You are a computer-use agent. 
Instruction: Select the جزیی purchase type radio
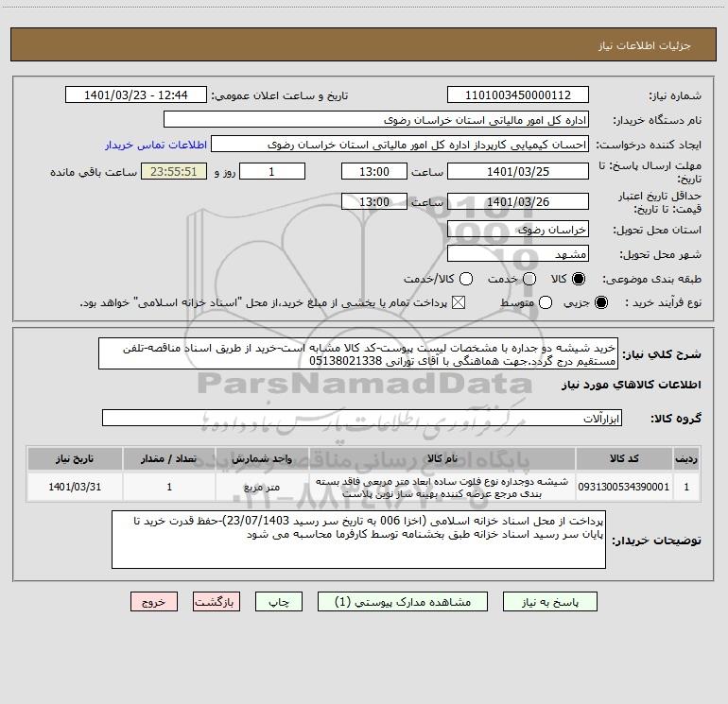pos(600,302)
